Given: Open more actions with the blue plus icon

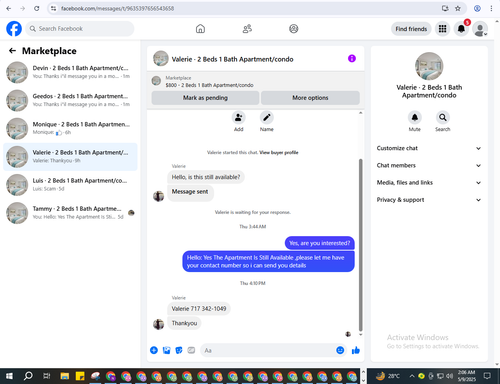Looking at the screenshot, I should coord(154,350).
